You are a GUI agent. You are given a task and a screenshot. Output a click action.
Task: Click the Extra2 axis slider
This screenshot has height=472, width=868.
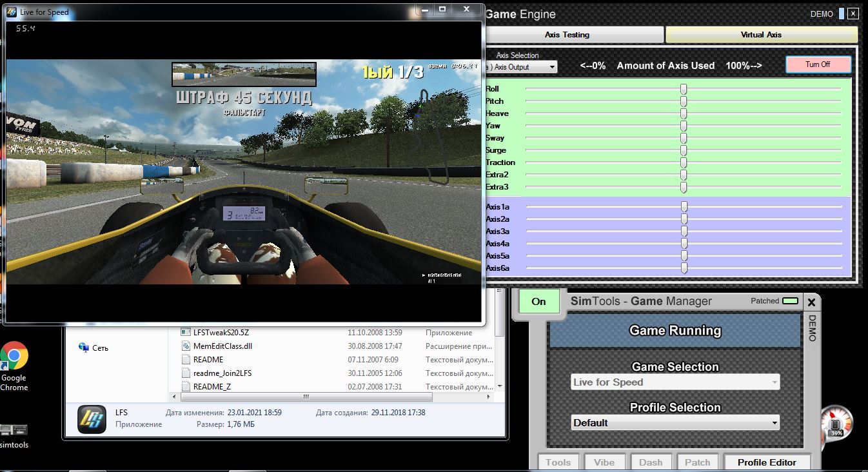(x=684, y=175)
